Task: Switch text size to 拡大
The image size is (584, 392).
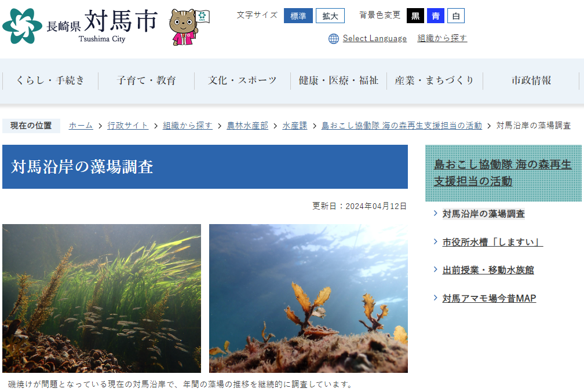Action: [x=330, y=16]
